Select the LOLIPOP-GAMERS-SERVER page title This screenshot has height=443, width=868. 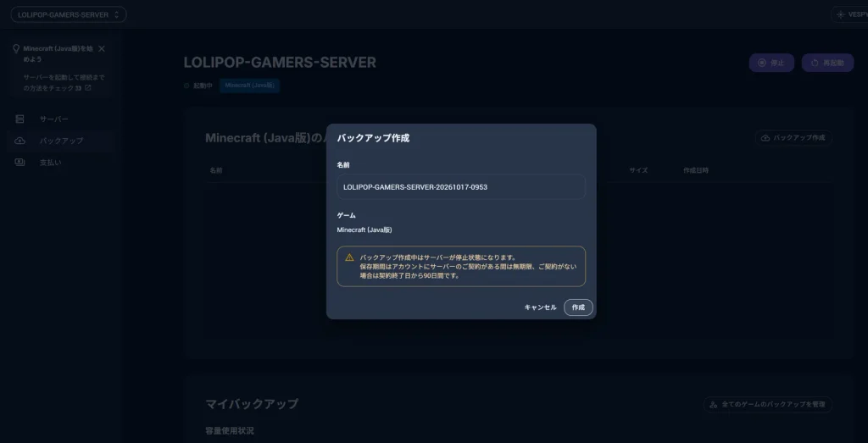[x=280, y=63]
